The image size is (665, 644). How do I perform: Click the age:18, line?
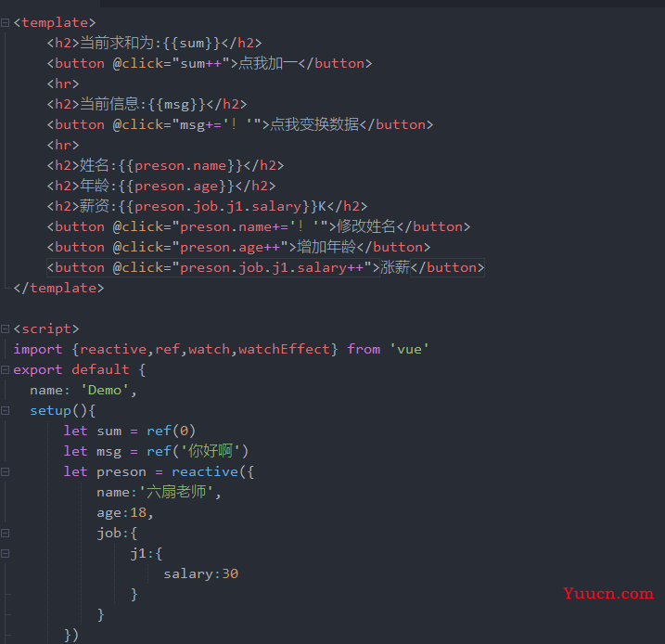coord(125,512)
